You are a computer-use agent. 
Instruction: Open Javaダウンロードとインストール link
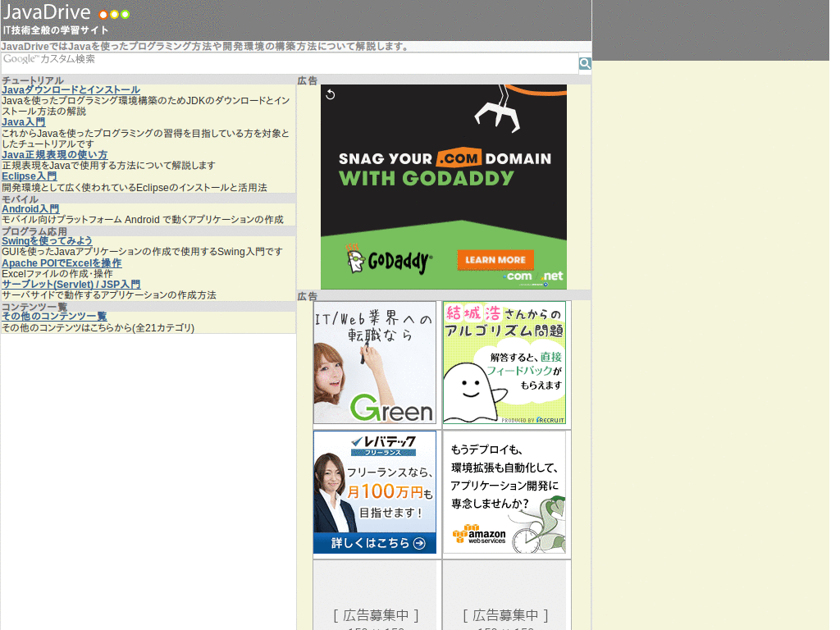[x=71, y=90]
